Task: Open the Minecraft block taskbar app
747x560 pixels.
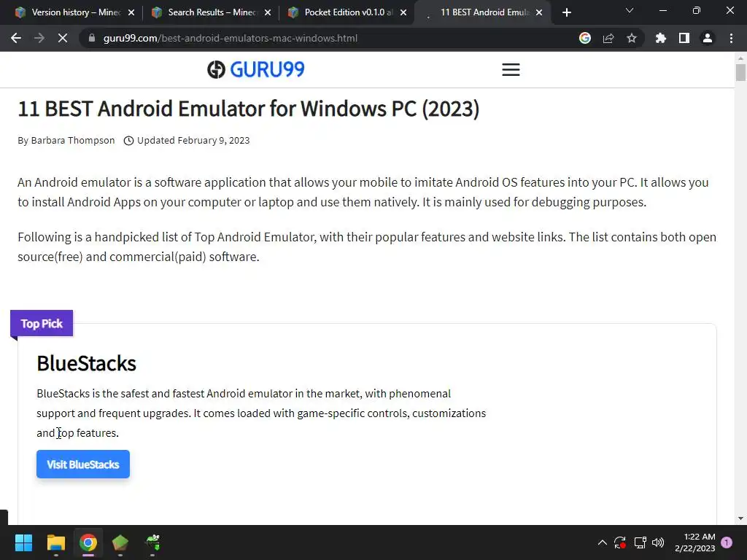Action: coord(120,542)
